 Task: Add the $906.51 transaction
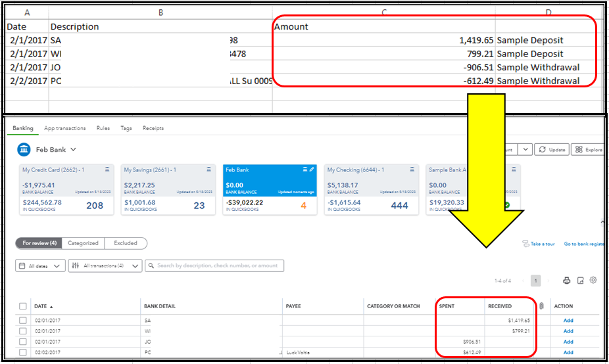(568, 342)
